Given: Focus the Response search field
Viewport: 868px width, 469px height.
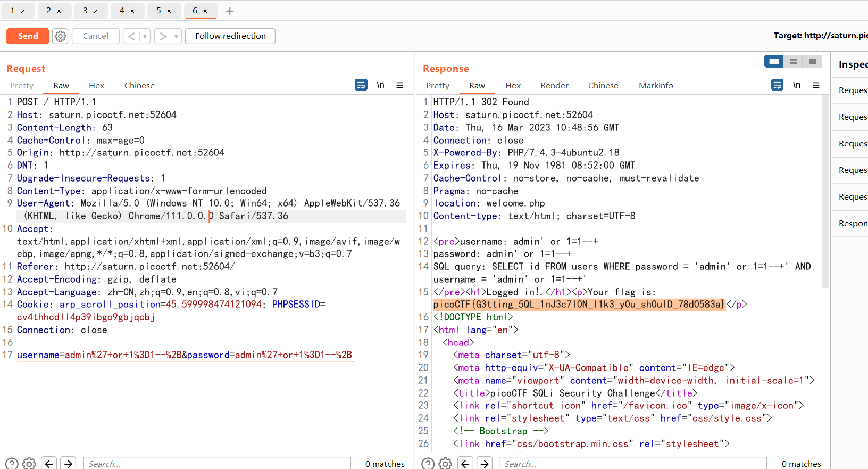Looking at the screenshot, I should click(x=633, y=464).
